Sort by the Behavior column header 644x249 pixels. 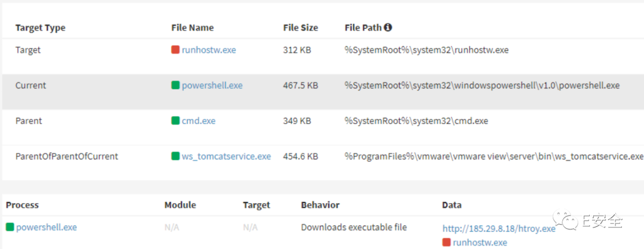[x=320, y=205]
